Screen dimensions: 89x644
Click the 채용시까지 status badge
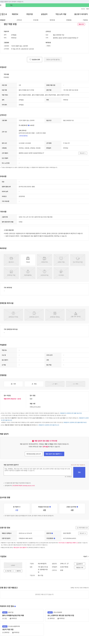pyautogui.click(x=81, y=24)
